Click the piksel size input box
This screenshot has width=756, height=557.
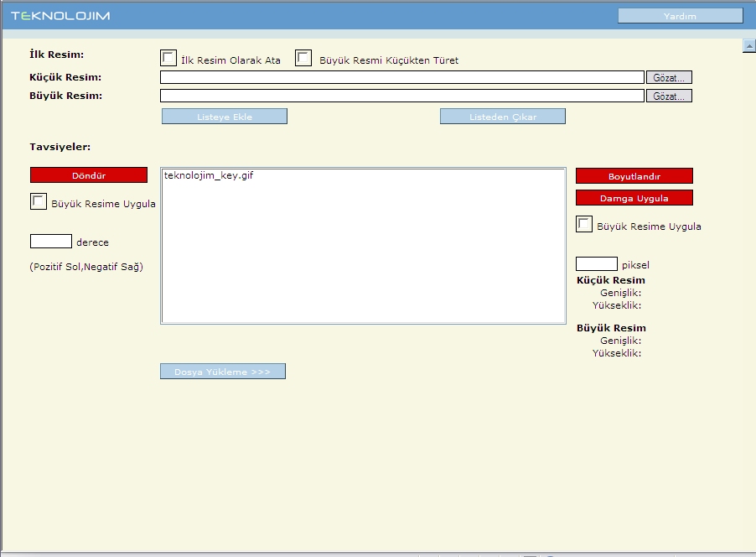click(596, 264)
